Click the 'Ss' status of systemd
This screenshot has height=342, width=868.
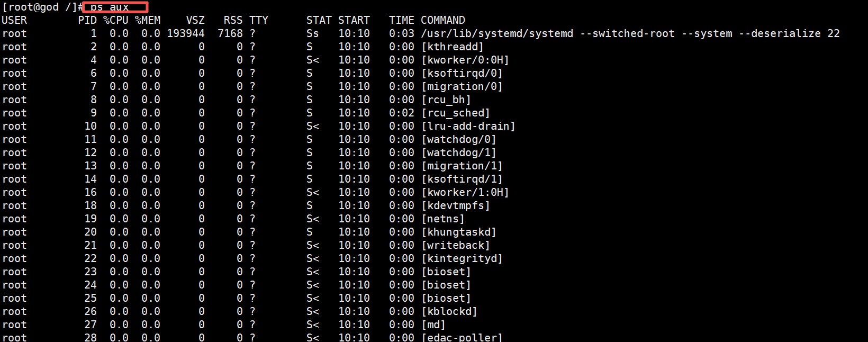point(313,33)
